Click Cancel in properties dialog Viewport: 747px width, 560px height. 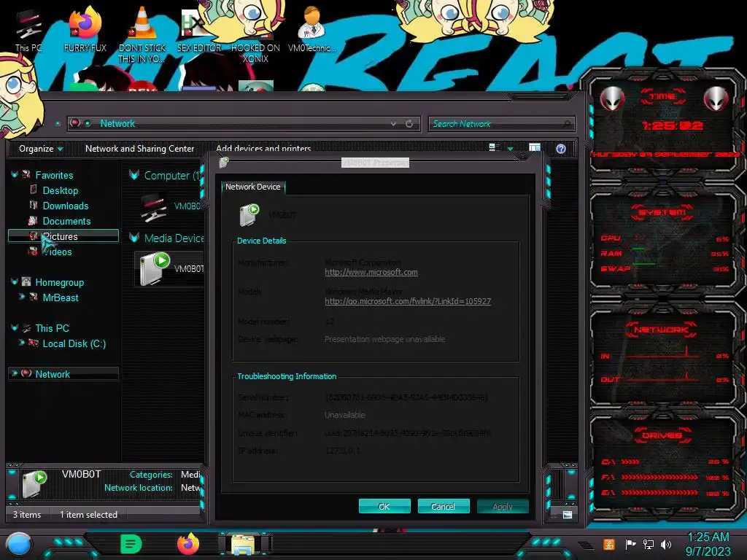point(443,506)
